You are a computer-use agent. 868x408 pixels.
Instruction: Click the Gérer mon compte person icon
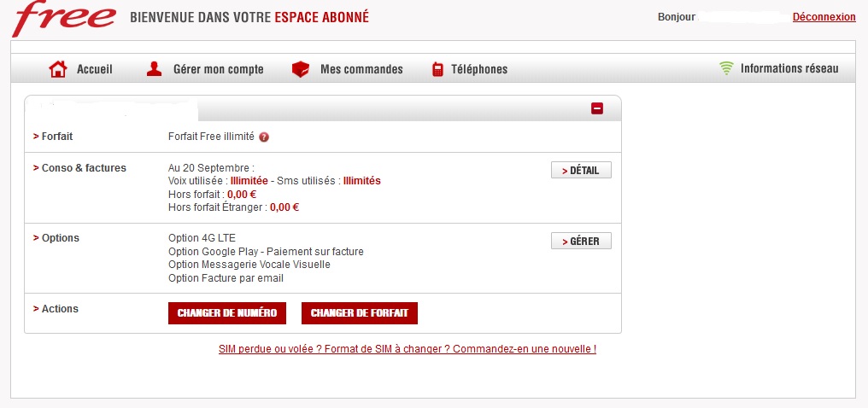pyautogui.click(x=155, y=69)
